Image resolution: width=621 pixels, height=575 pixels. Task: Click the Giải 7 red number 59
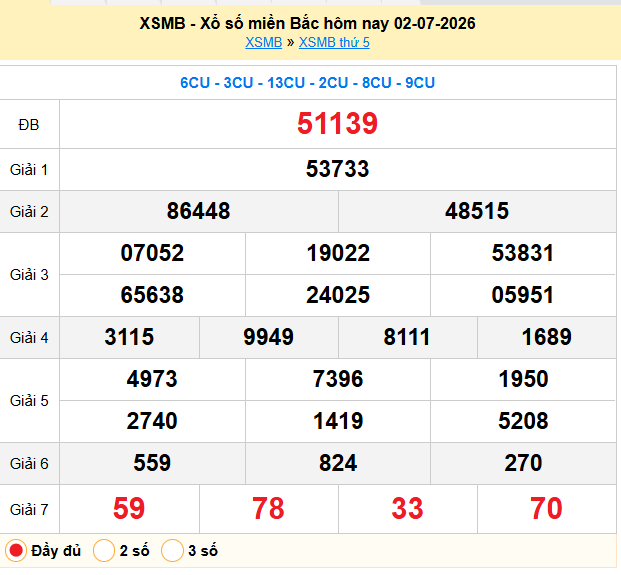click(129, 508)
